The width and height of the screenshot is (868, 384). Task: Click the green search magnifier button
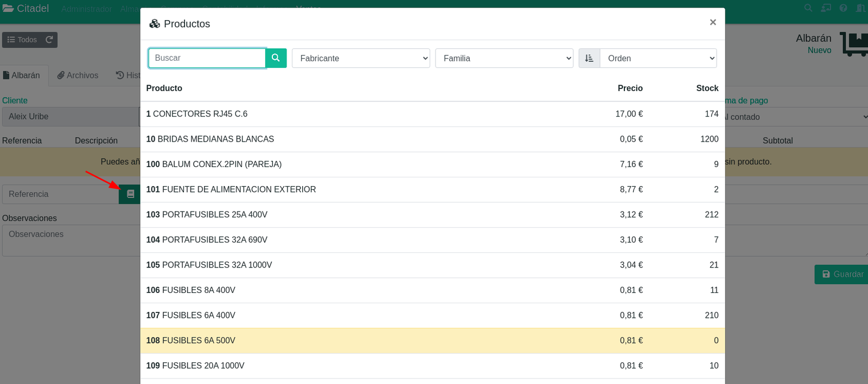[276, 58]
